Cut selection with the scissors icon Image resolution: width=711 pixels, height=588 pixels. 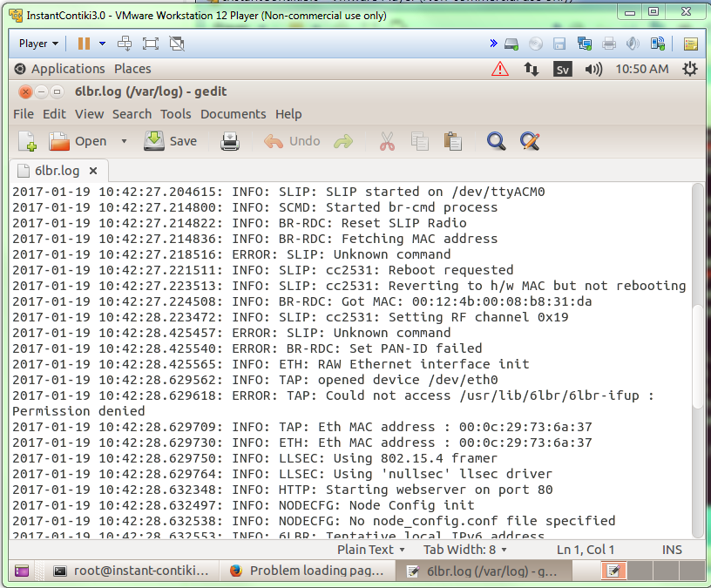[x=387, y=141]
